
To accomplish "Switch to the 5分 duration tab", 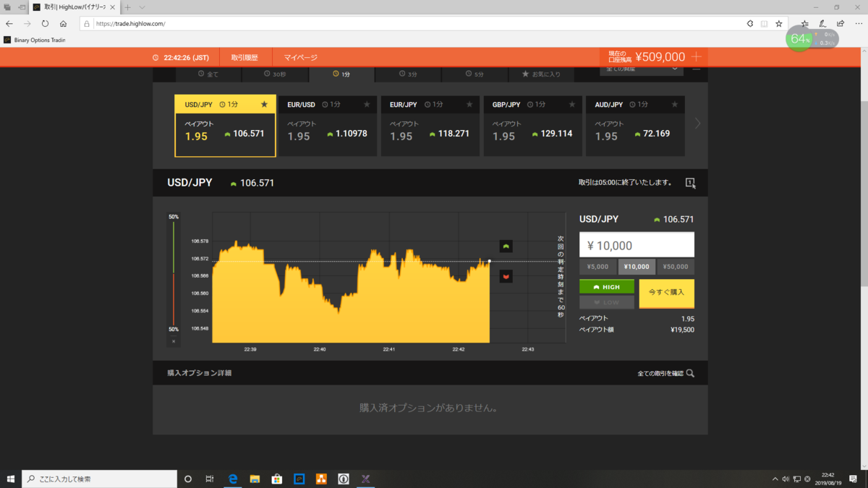I will (x=475, y=74).
